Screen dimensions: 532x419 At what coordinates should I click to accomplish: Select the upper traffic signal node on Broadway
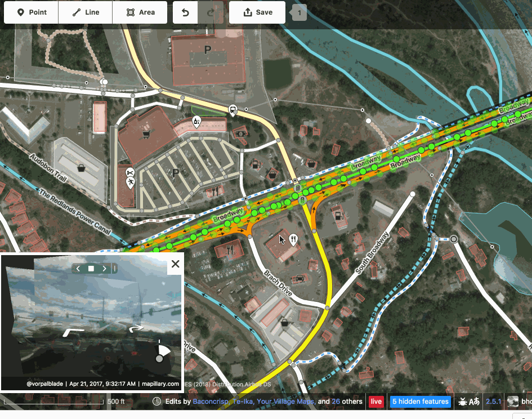pyautogui.click(x=298, y=188)
